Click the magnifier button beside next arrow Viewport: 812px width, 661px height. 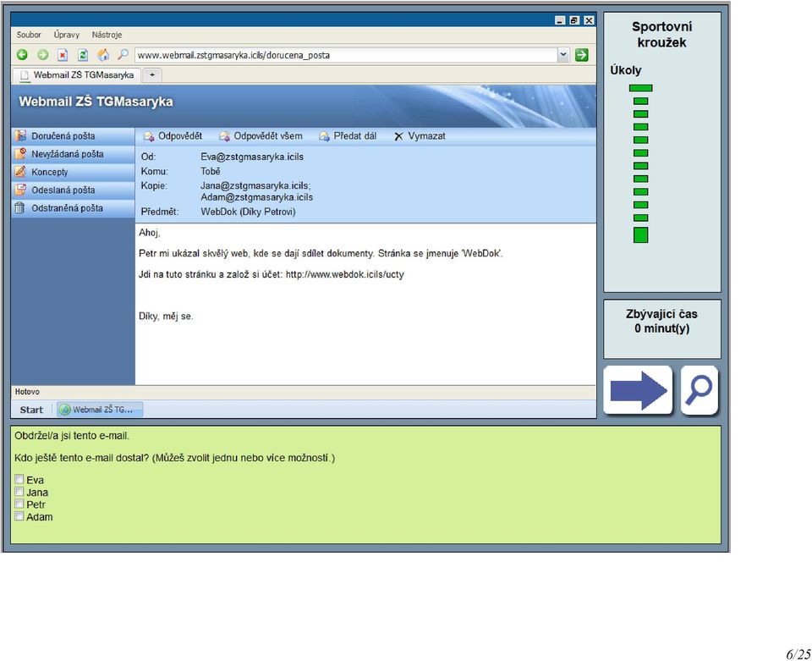tap(700, 390)
